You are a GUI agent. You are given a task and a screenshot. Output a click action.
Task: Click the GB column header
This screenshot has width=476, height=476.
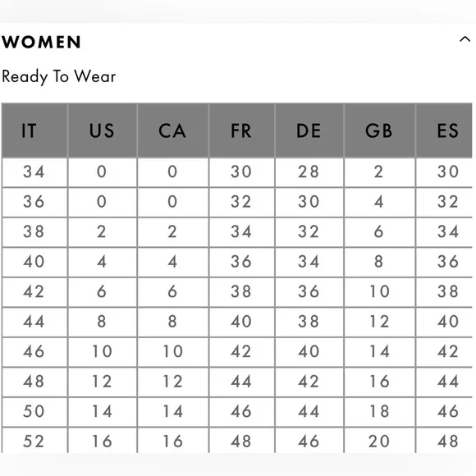coord(379,130)
